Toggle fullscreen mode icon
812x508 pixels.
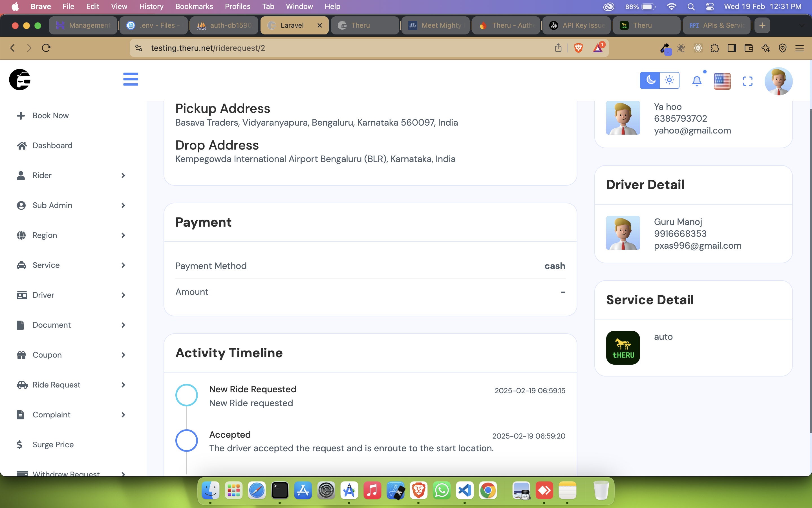pos(748,81)
